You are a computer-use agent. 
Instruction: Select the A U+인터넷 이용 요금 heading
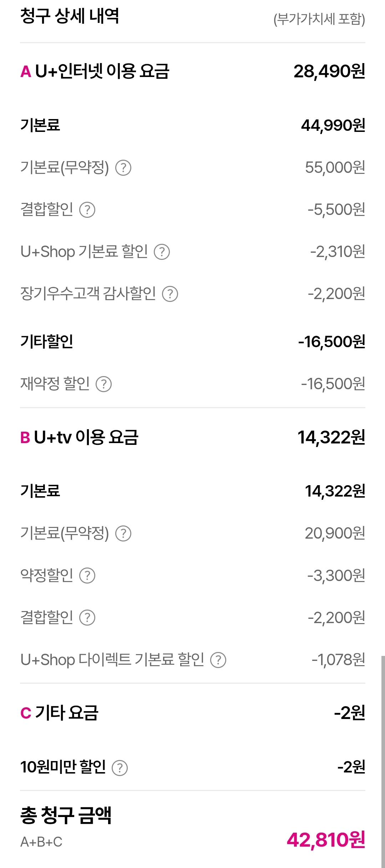(x=95, y=71)
